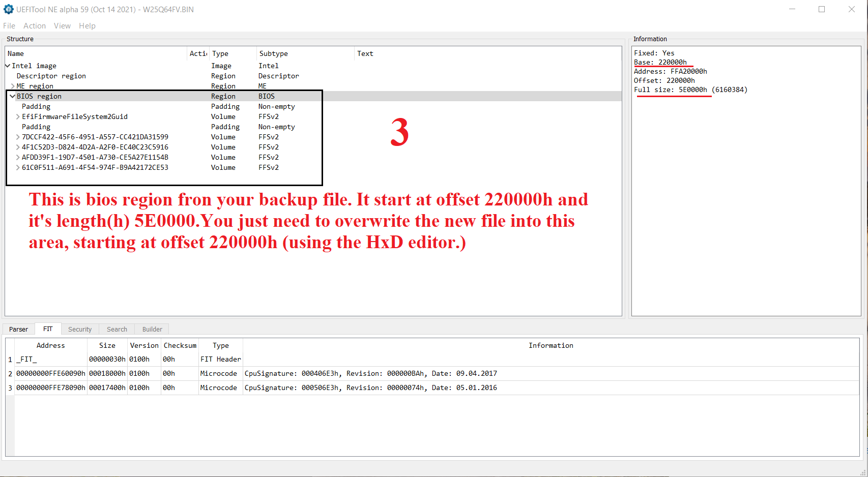Select the Intel image row

tap(313, 66)
